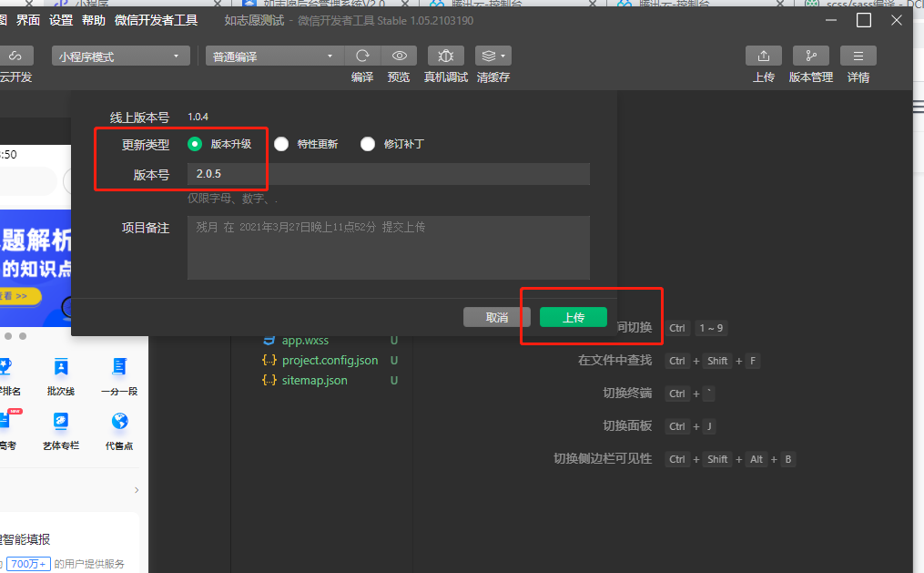Close the WeChat DevTools window
The image size is (924, 573).
pos(897,21)
